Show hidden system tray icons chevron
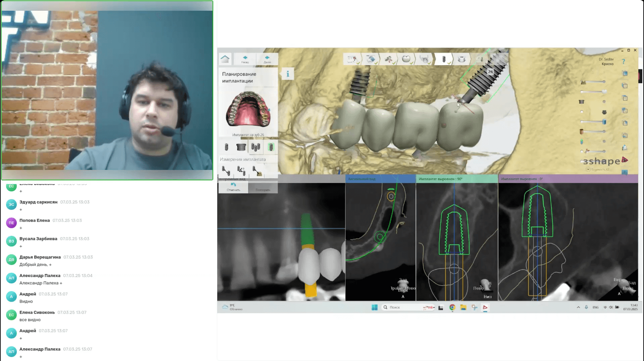The height and width of the screenshot is (361, 644). click(x=578, y=307)
